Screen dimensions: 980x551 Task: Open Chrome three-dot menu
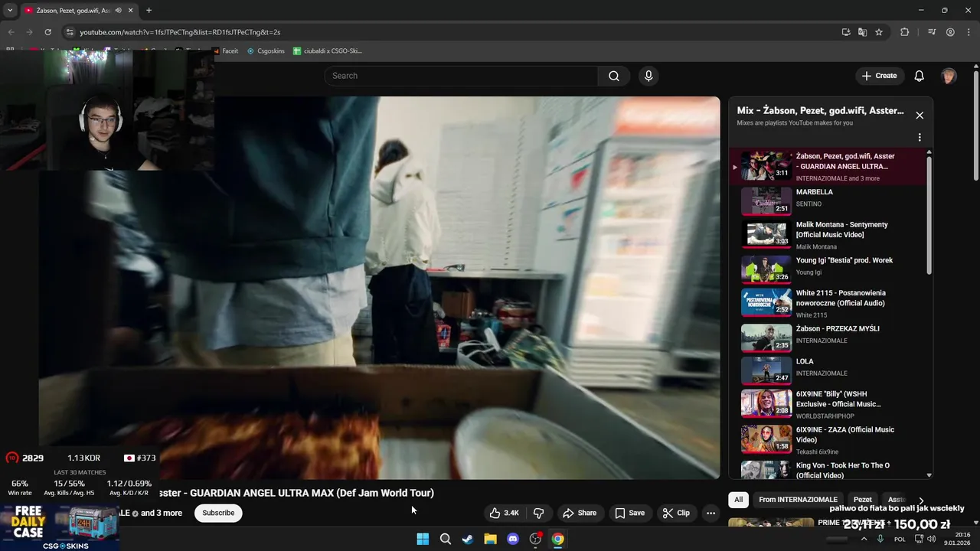tap(969, 32)
